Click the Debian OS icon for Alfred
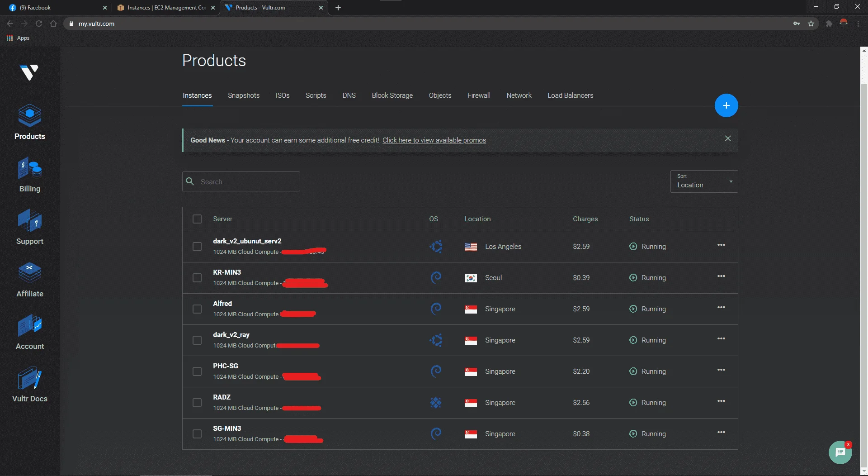Screen dimensions: 868x476 tap(436, 309)
